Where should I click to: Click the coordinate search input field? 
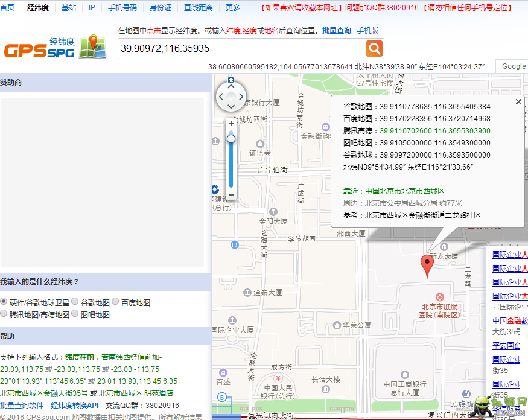click(242, 48)
